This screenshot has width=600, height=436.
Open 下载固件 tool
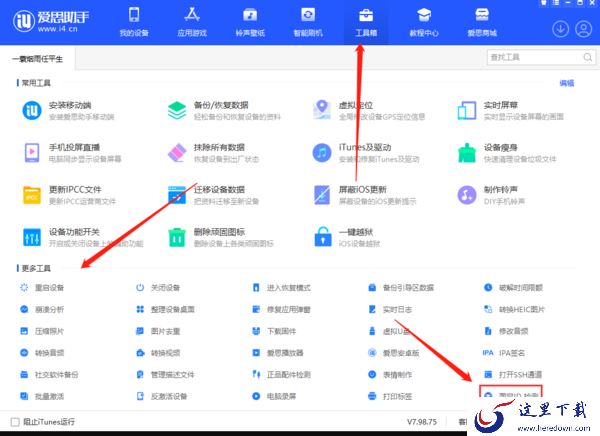coord(274,331)
